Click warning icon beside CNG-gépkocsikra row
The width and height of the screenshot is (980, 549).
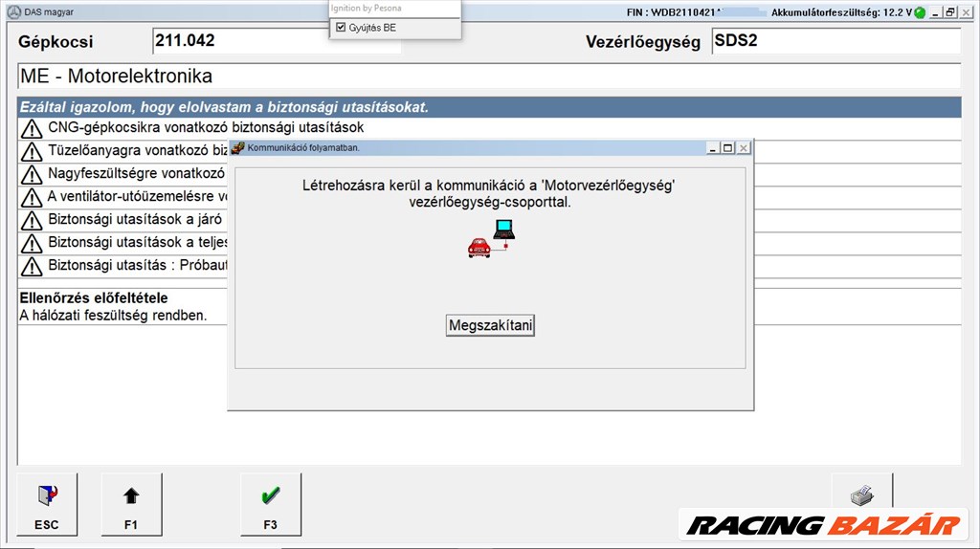click(x=32, y=129)
